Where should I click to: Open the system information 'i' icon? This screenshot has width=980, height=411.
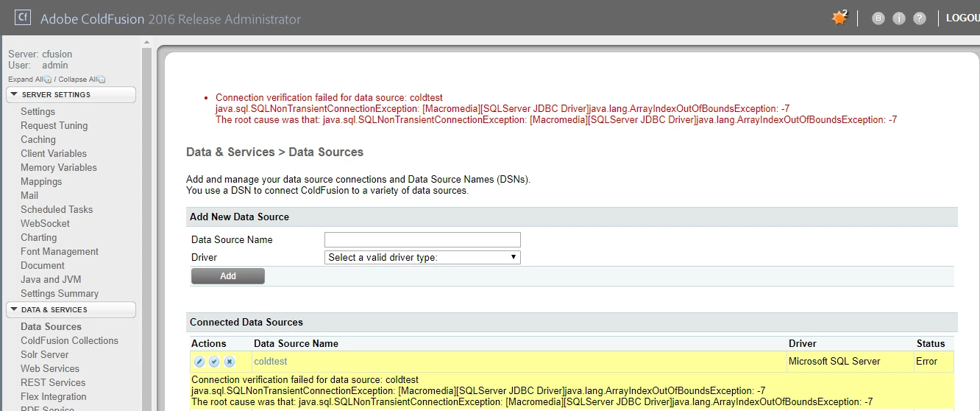pos(898,18)
